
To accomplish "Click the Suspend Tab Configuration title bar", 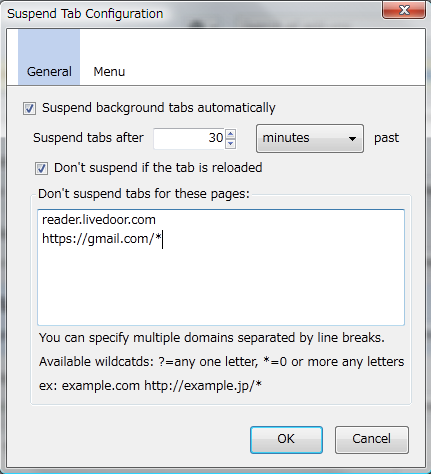I will [193, 13].
